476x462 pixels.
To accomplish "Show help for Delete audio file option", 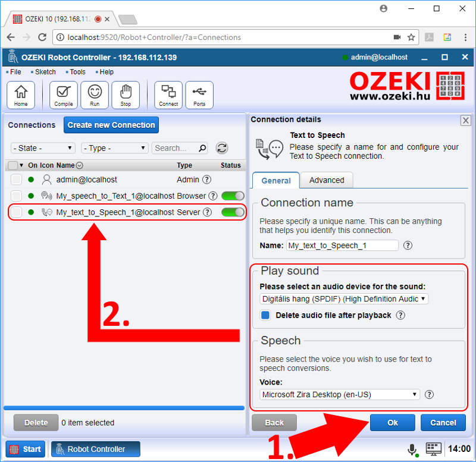I will click(400, 316).
